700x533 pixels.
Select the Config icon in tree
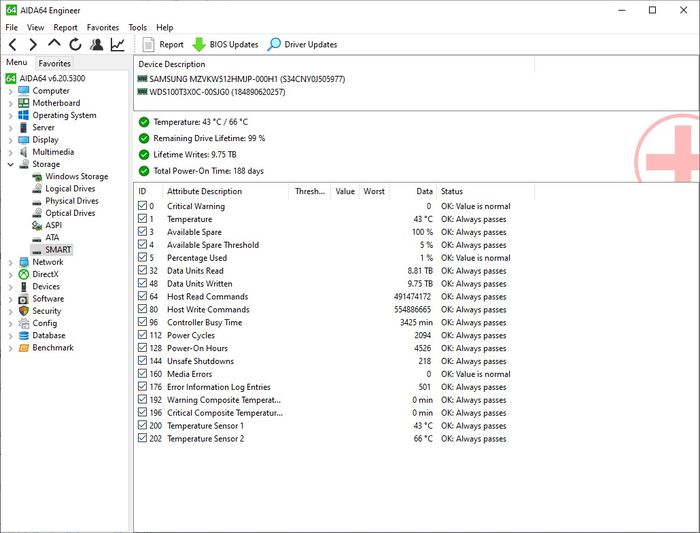[24, 323]
